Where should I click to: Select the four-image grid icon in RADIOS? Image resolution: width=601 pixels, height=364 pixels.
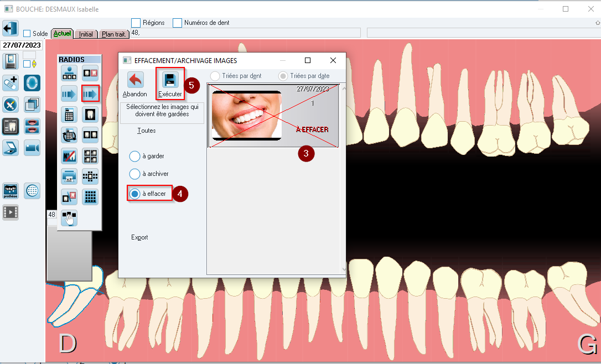pyautogui.click(x=90, y=155)
